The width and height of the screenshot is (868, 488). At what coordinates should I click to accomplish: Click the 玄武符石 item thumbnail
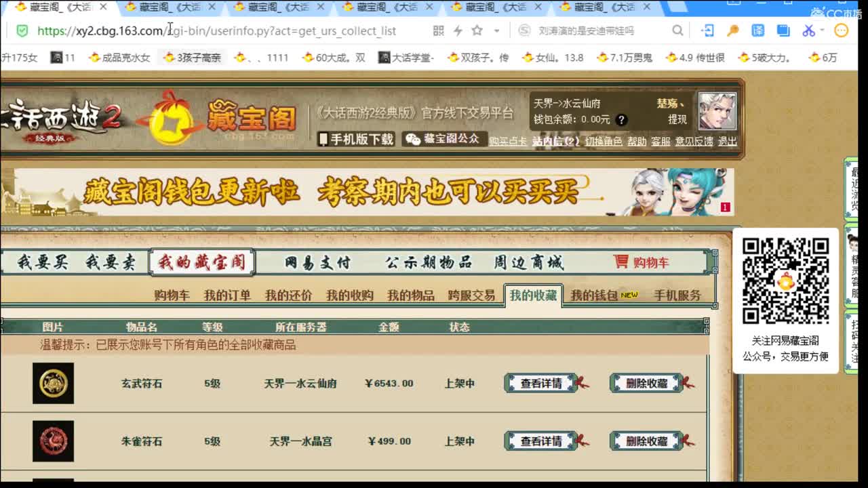[x=53, y=383]
